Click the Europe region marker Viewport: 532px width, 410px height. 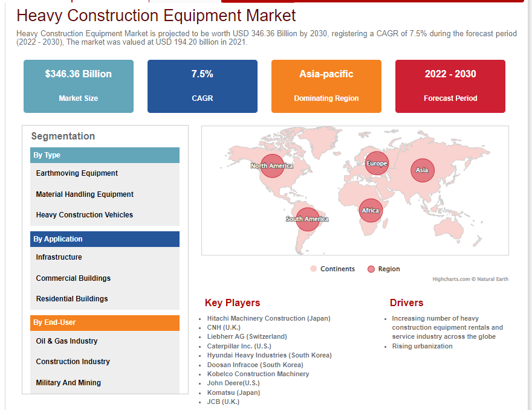tap(377, 163)
